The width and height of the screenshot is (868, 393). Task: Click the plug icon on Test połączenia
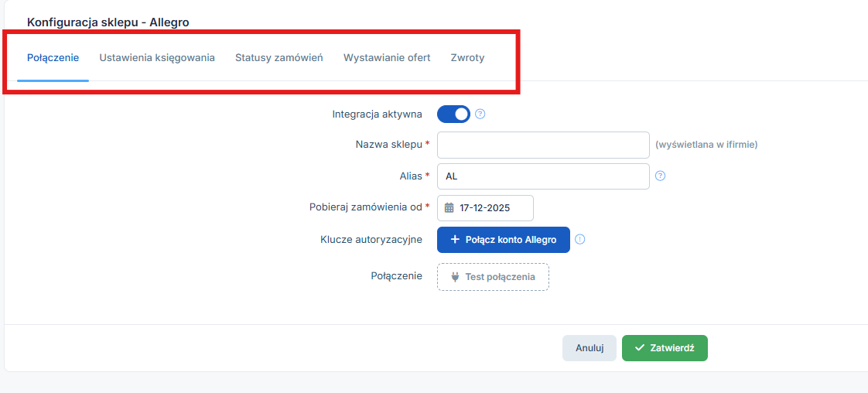[456, 277]
